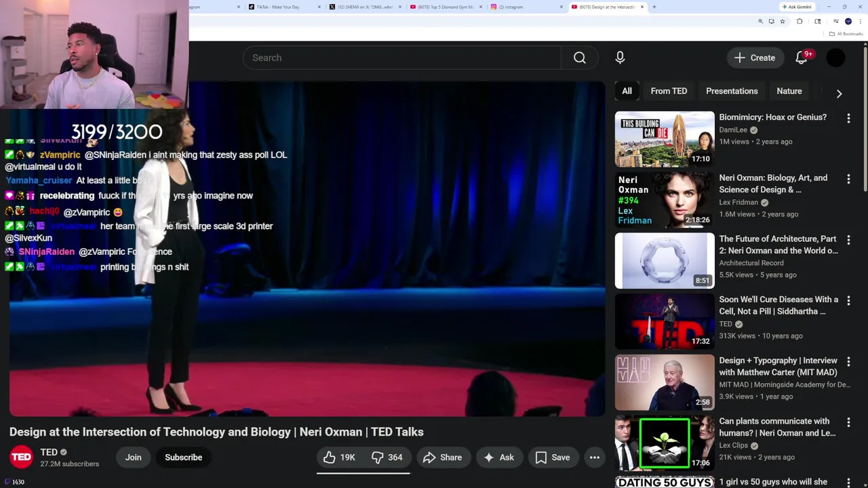
Task: Share the TED video
Action: coord(443,457)
